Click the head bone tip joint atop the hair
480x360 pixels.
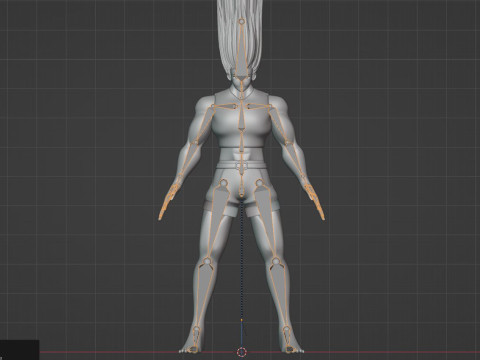(241, 21)
